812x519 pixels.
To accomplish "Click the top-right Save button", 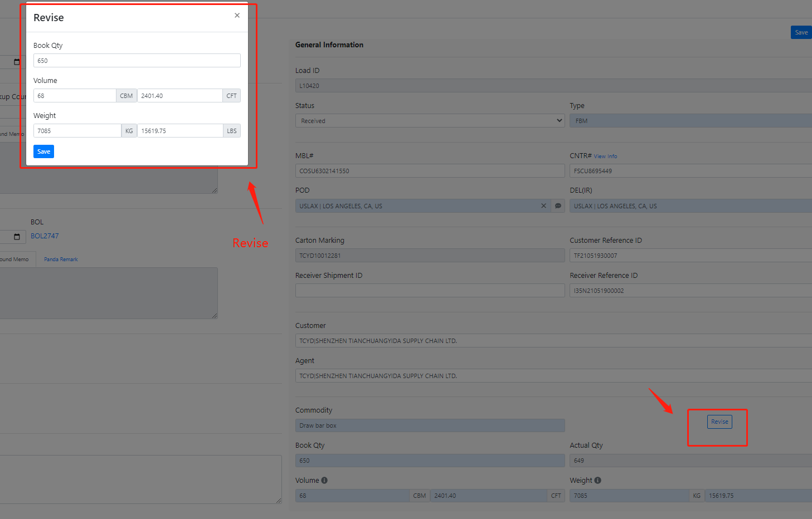I will [x=801, y=32].
